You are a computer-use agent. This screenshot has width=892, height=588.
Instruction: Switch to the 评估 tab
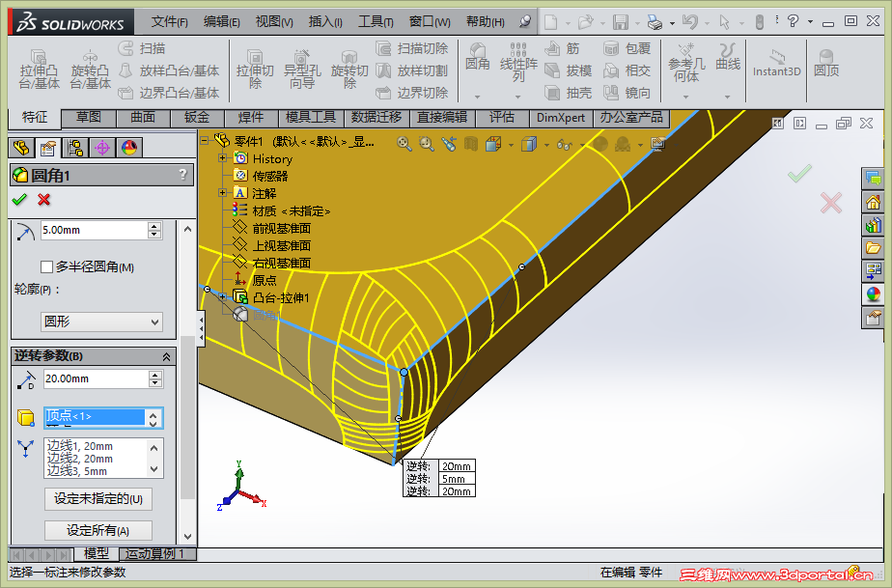502,117
